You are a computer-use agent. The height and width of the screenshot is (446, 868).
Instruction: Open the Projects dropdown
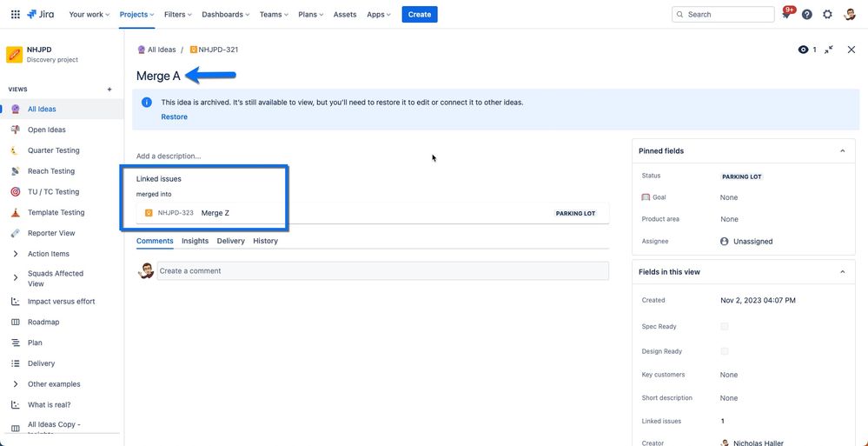point(136,15)
